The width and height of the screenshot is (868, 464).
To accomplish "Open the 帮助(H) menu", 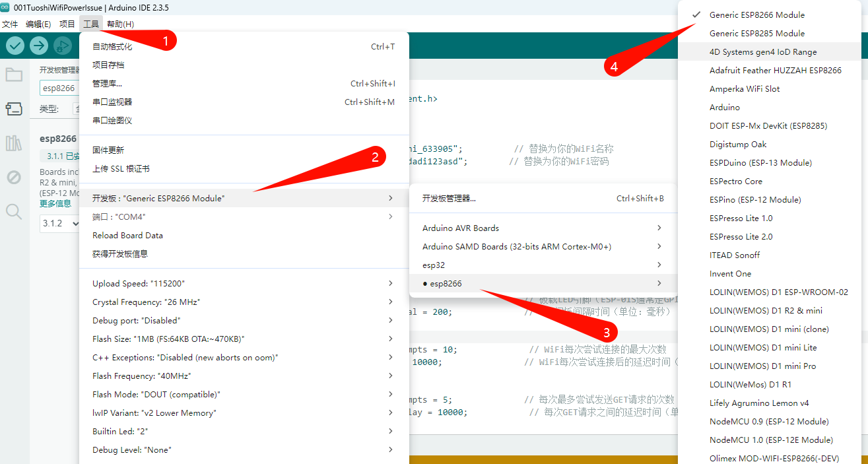I will click(120, 24).
